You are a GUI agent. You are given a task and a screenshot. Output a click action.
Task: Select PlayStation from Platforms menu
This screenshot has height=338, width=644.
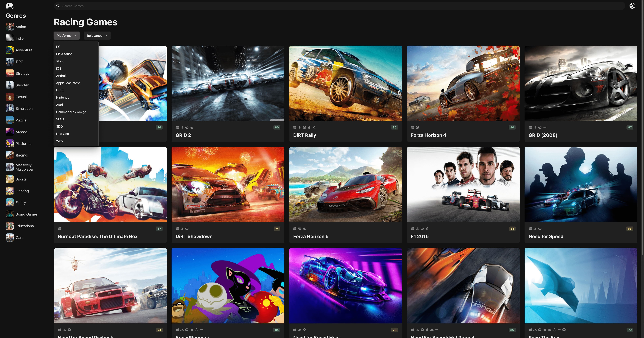tap(76, 54)
